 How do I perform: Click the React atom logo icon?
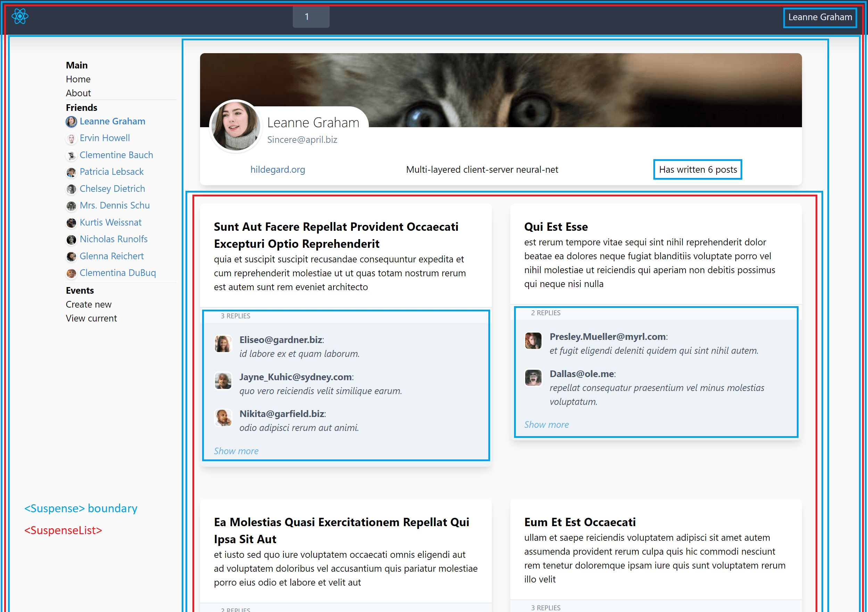click(20, 17)
